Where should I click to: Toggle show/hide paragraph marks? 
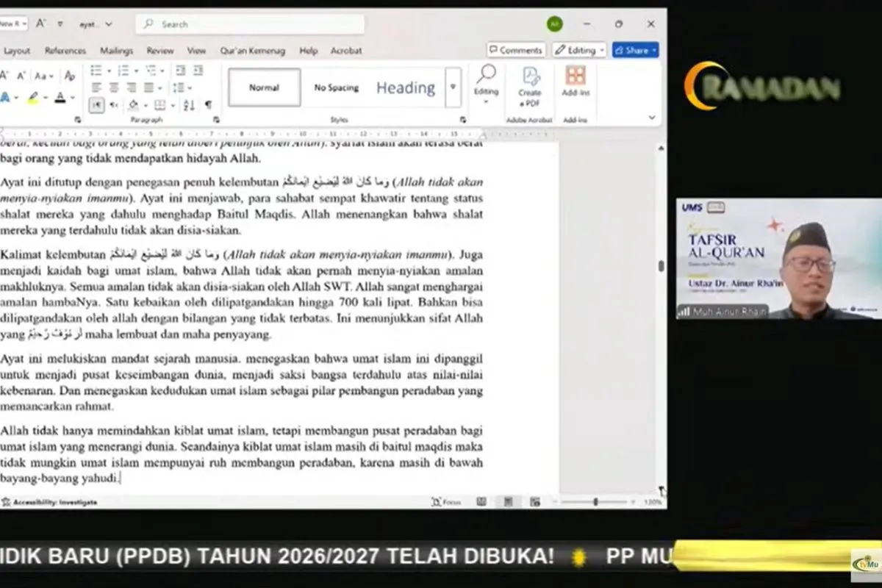(x=208, y=105)
